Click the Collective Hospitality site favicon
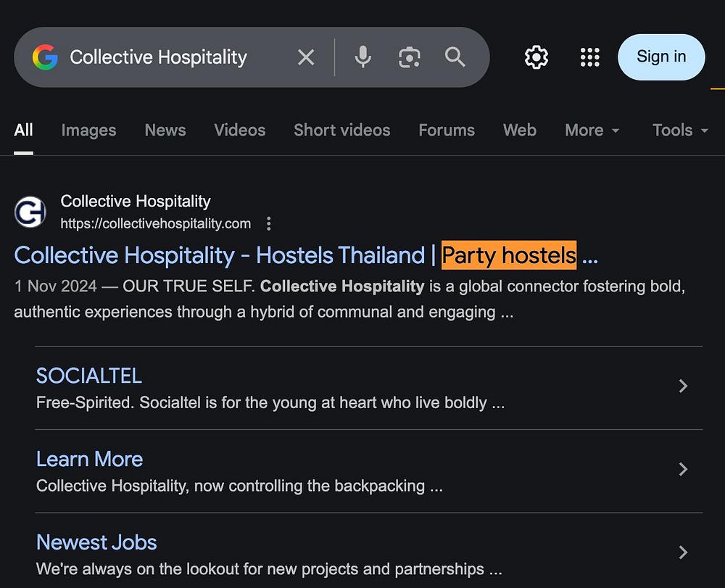725x588 pixels. (30, 212)
